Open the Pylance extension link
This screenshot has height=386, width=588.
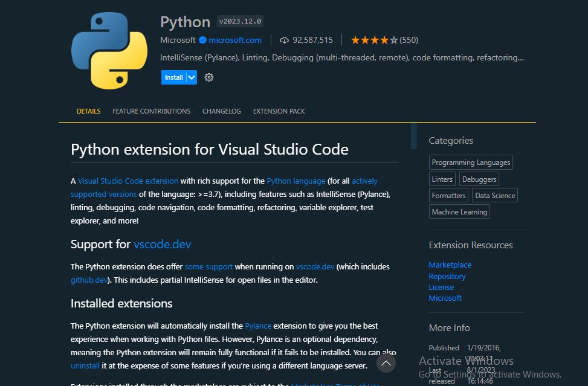click(258, 326)
